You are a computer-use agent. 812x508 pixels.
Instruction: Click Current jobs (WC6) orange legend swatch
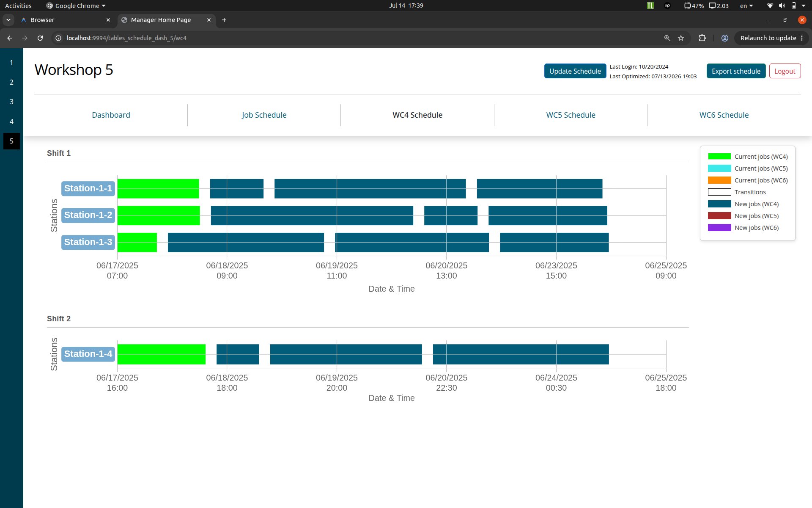719,180
